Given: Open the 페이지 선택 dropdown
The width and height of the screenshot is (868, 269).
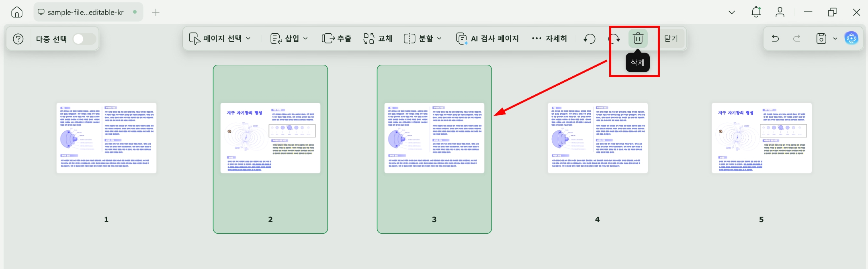Looking at the screenshot, I should coord(220,39).
